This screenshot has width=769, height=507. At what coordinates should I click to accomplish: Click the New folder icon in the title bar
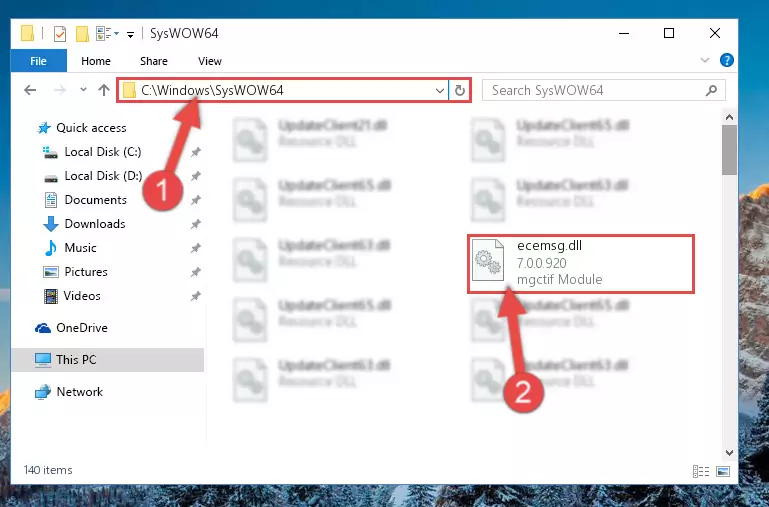82,34
